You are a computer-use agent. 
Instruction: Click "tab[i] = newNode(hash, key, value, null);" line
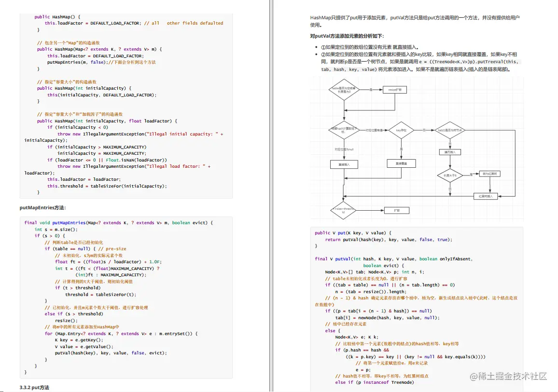(388, 318)
